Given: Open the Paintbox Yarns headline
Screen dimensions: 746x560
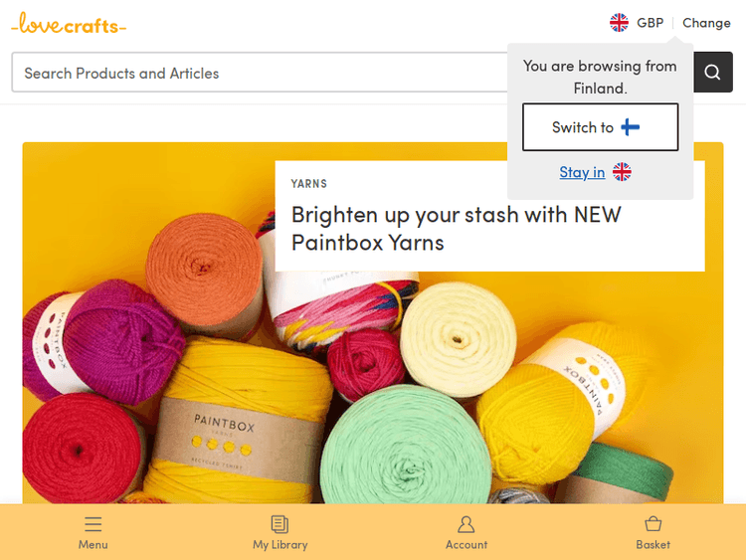Looking at the screenshot, I should point(456,228).
